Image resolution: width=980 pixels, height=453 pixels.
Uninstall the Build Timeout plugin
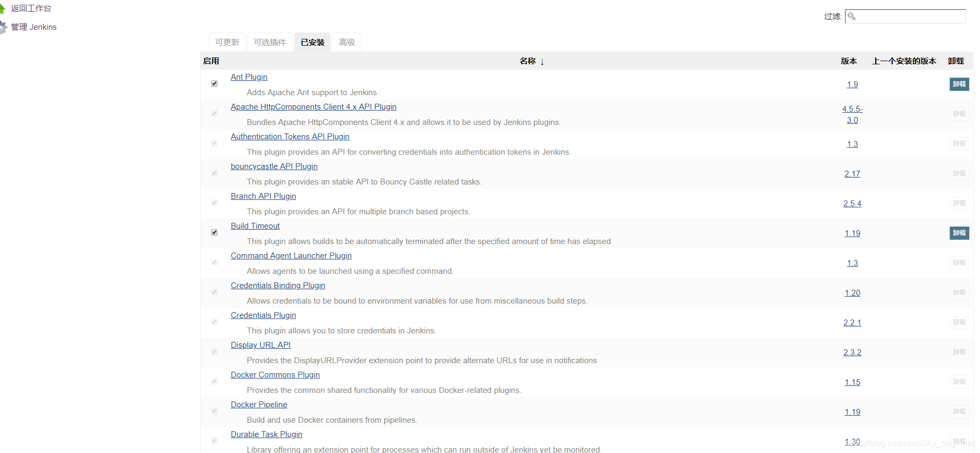tap(959, 233)
